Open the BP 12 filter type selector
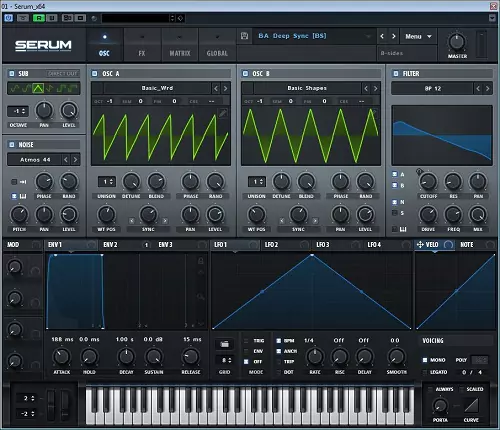The image size is (500, 430). pos(433,89)
